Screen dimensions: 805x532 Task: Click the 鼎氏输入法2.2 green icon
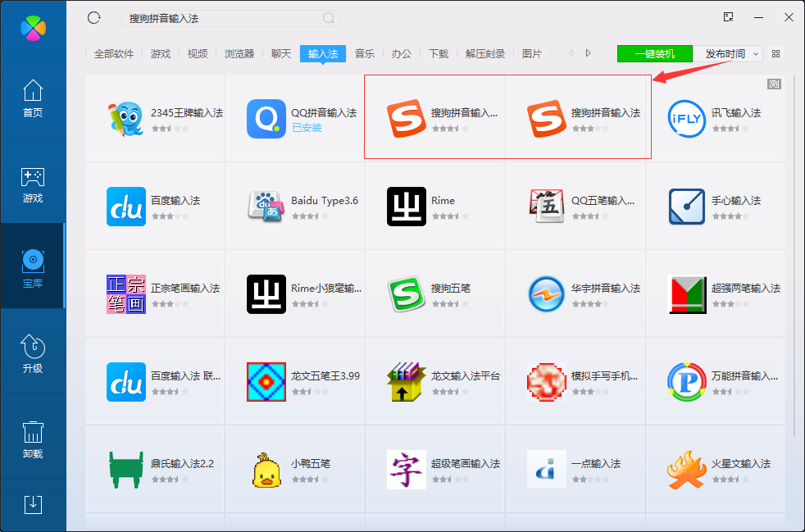pyautogui.click(x=125, y=470)
